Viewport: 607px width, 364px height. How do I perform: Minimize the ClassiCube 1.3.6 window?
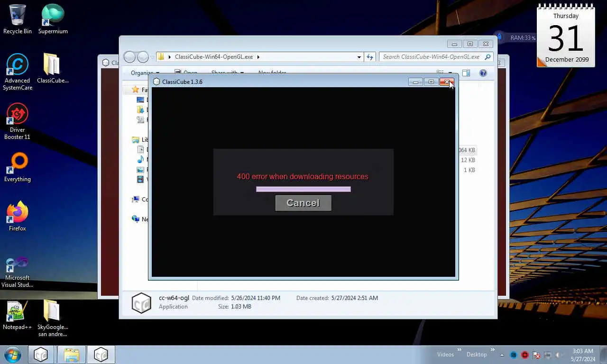pos(415,82)
